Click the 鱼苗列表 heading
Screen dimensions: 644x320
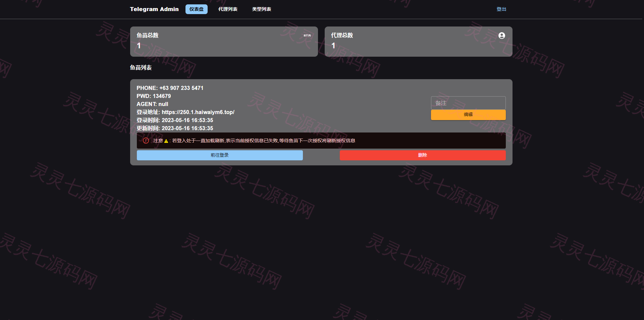141,67
